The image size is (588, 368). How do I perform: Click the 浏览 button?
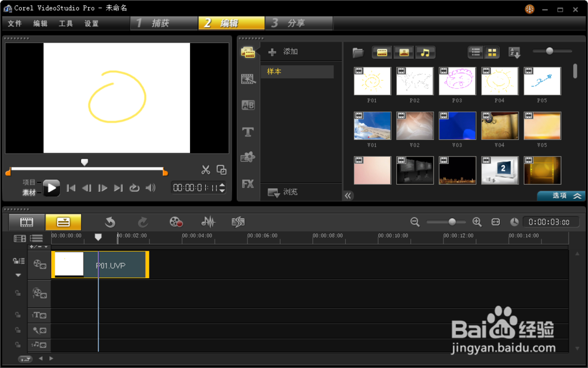(x=283, y=192)
